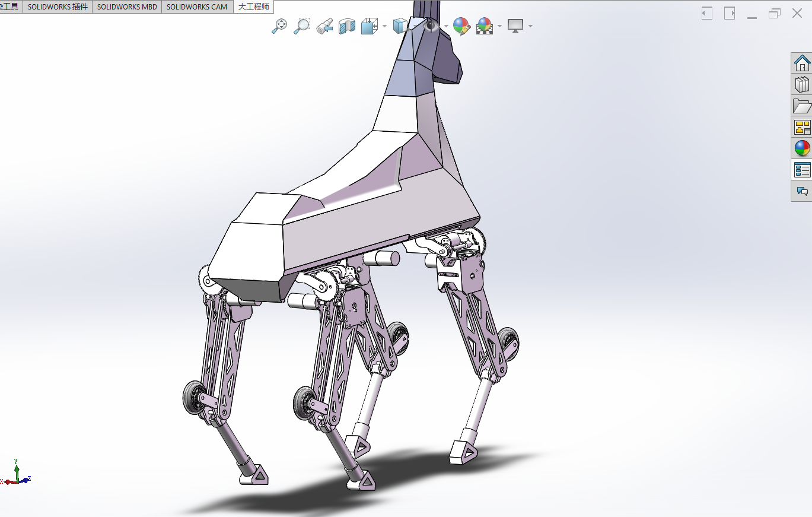
Task: Activate the Section View tool
Action: [346, 26]
